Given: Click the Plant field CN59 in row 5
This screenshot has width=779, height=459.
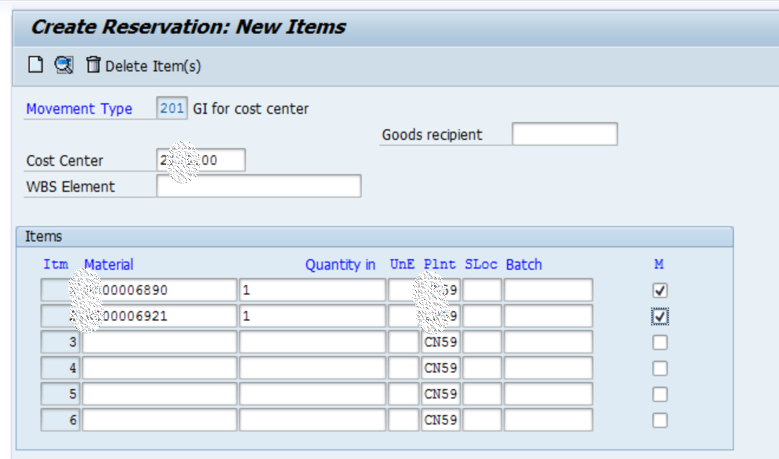Looking at the screenshot, I should pyautogui.click(x=441, y=394).
